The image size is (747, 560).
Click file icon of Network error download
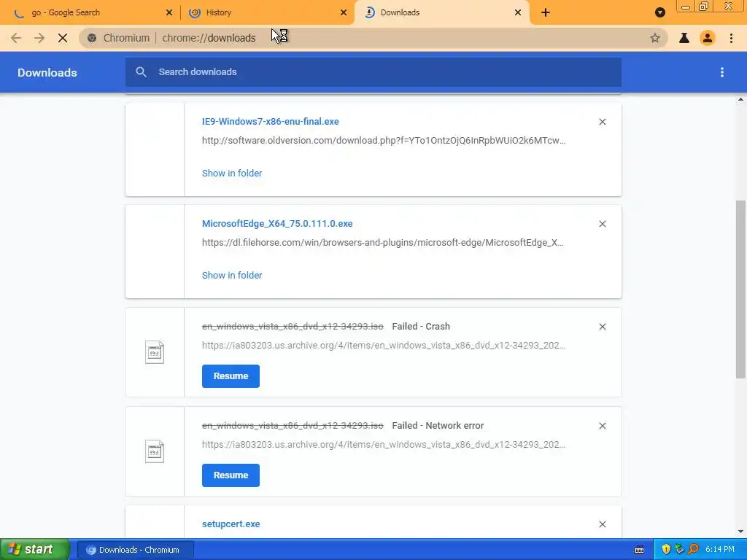[155, 451]
